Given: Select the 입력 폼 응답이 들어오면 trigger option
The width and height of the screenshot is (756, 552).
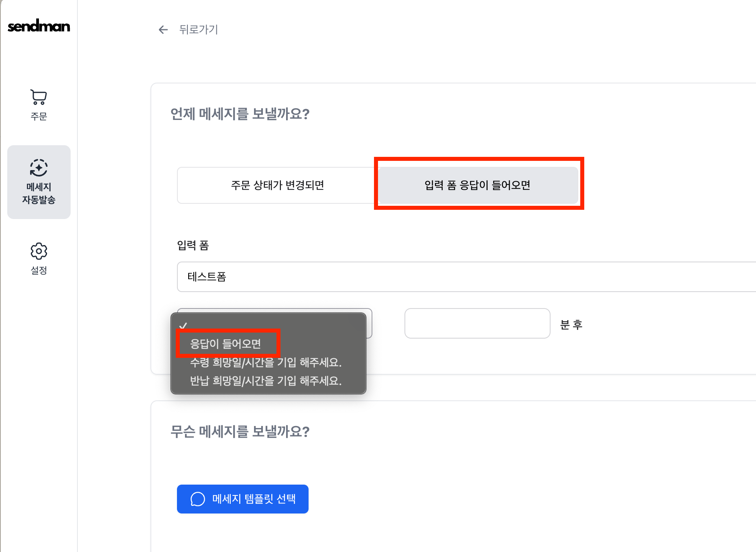Looking at the screenshot, I should point(478,185).
